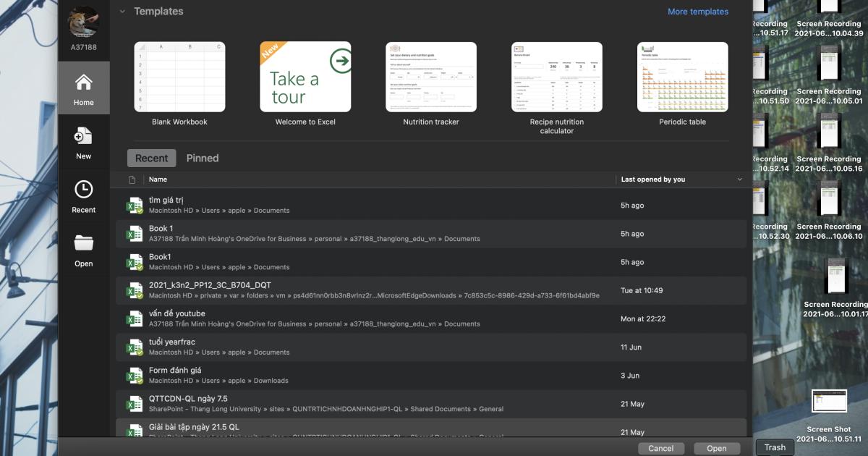
Task: Click Excel file icon for Book1
Action: coord(135,262)
